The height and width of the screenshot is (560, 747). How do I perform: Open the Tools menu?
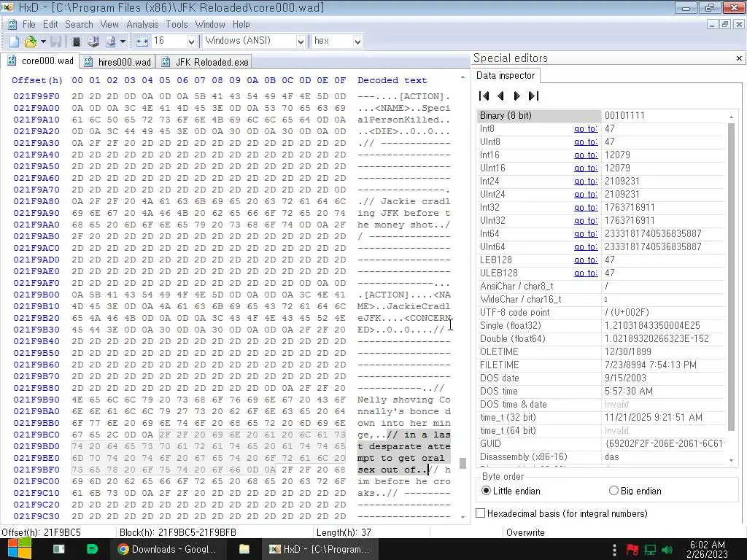pyautogui.click(x=177, y=24)
